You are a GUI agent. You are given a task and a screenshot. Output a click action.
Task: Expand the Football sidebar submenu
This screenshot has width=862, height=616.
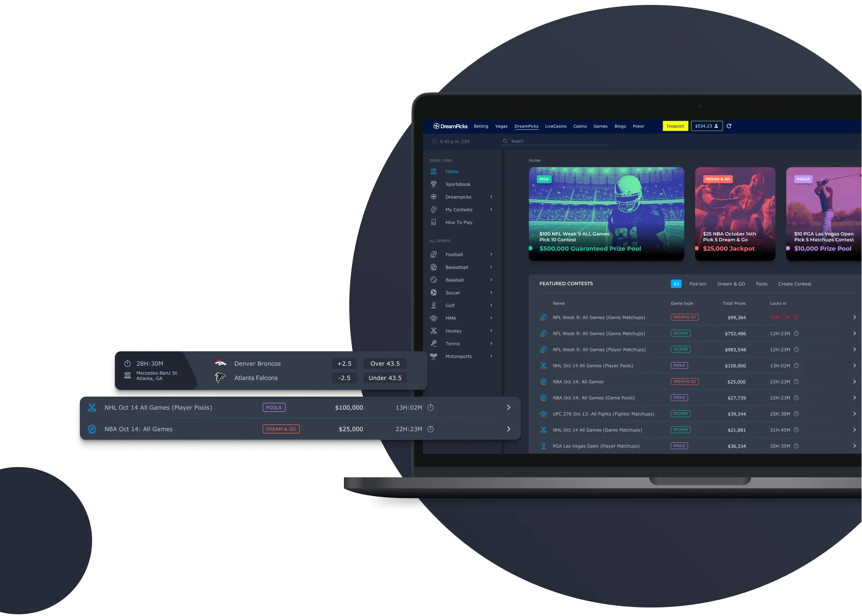tap(492, 254)
